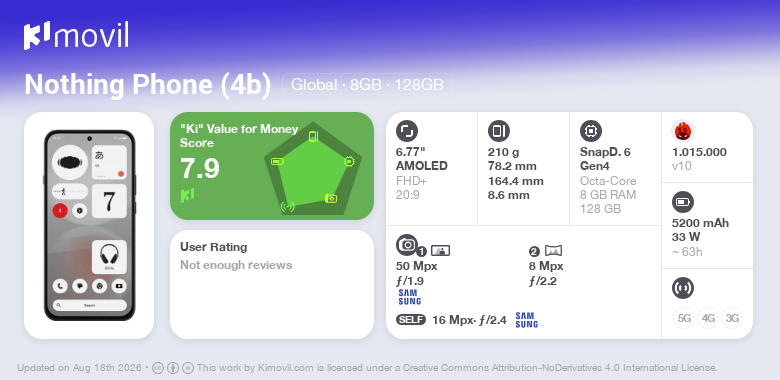Click the Global 8GB 128GB variant badge

pyautogui.click(x=367, y=85)
